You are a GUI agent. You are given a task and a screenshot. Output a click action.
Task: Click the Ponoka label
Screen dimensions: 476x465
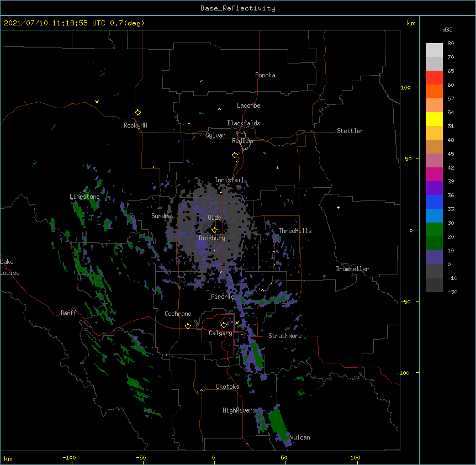point(265,75)
